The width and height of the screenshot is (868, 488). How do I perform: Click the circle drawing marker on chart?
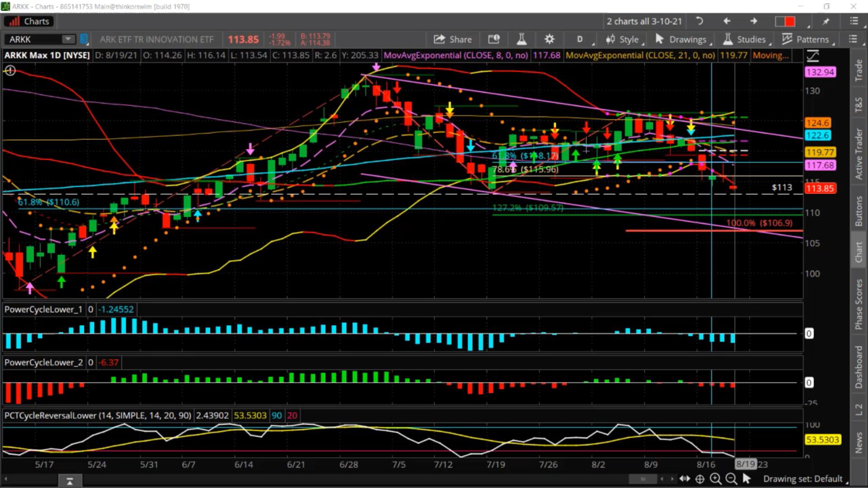pos(10,70)
